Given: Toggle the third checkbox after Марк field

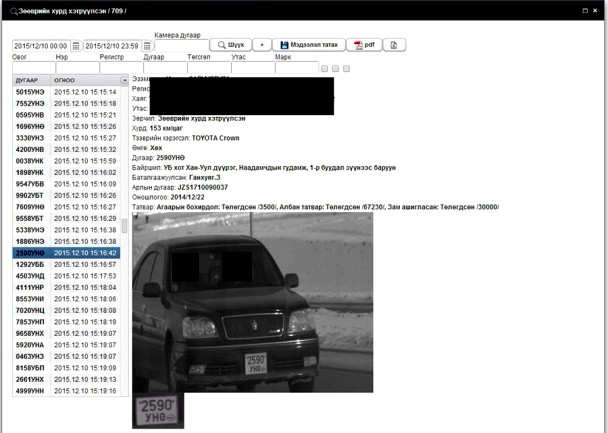Looking at the screenshot, I should pos(347,69).
